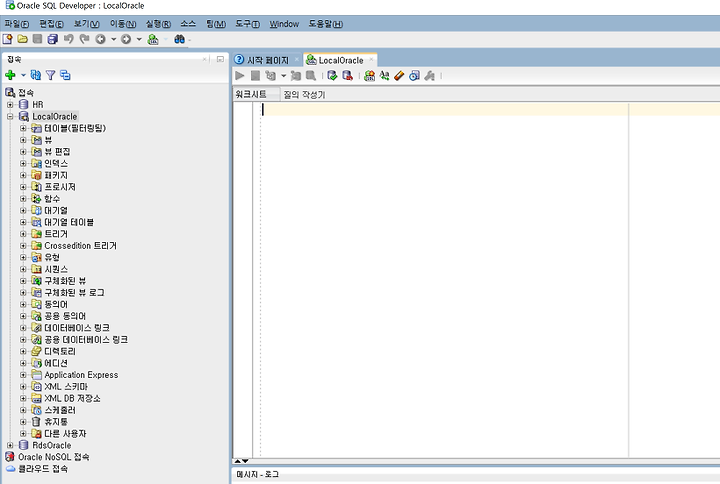
Task: Click the New file icon in main toolbar
Action: (7, 39)
